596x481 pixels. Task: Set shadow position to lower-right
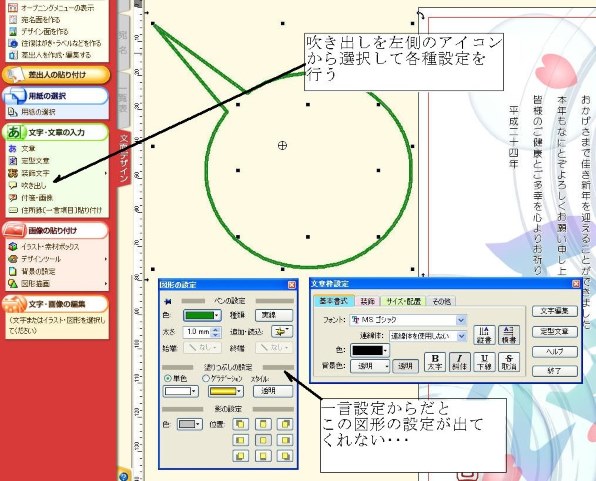click(285, 456)
